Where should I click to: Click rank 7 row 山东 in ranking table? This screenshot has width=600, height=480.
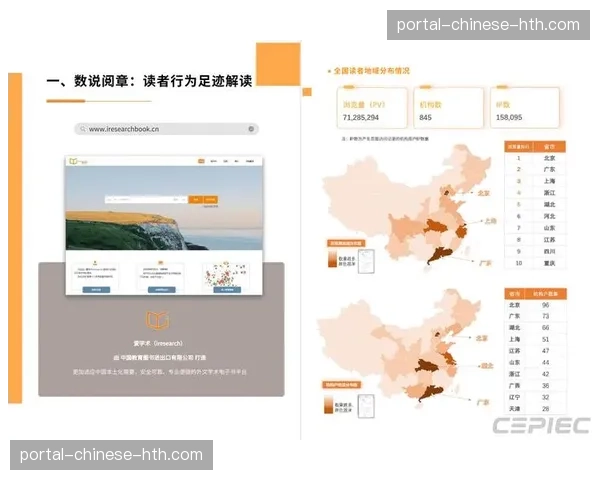click(x=535, y=228)
